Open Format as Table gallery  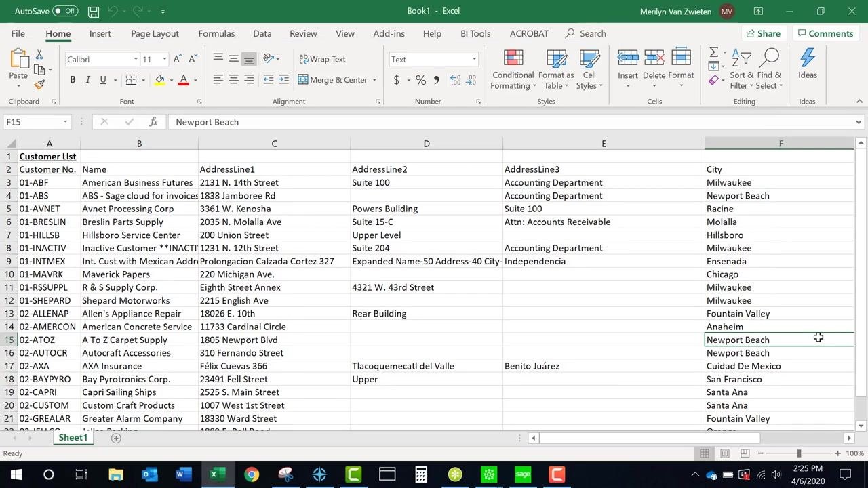click(556, 69)
